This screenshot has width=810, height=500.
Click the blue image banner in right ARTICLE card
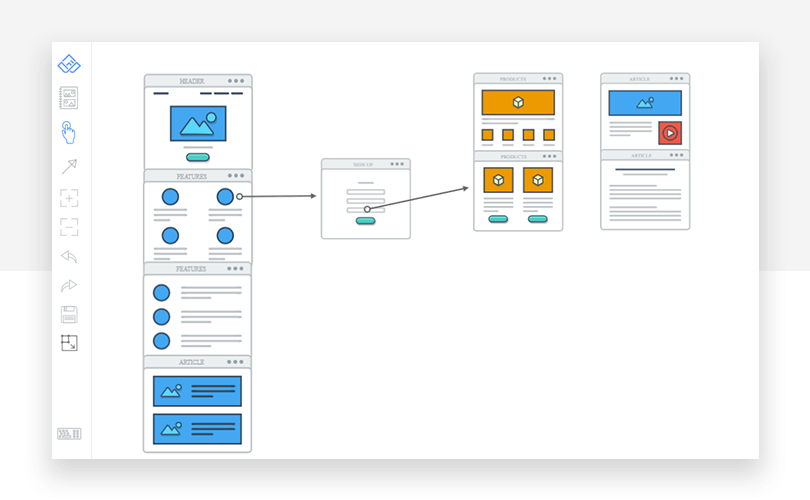click(x=645, y=103)
